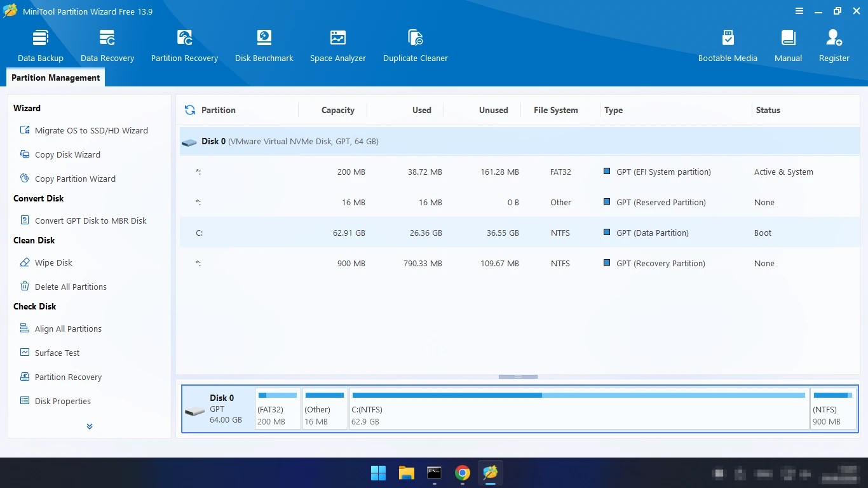
Task: Open Partition Recovery in top toolbar
Action: pyautogui.click(x=184, y=46)
